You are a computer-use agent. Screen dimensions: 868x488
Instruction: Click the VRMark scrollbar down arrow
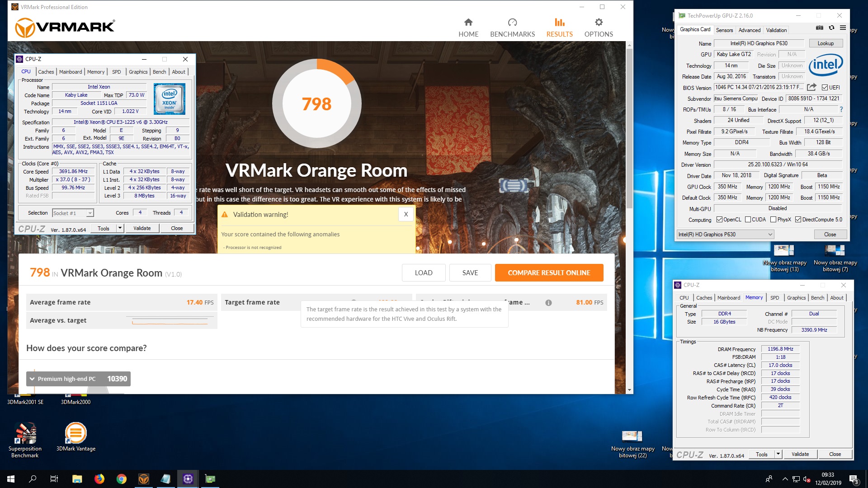click(629, 389)
